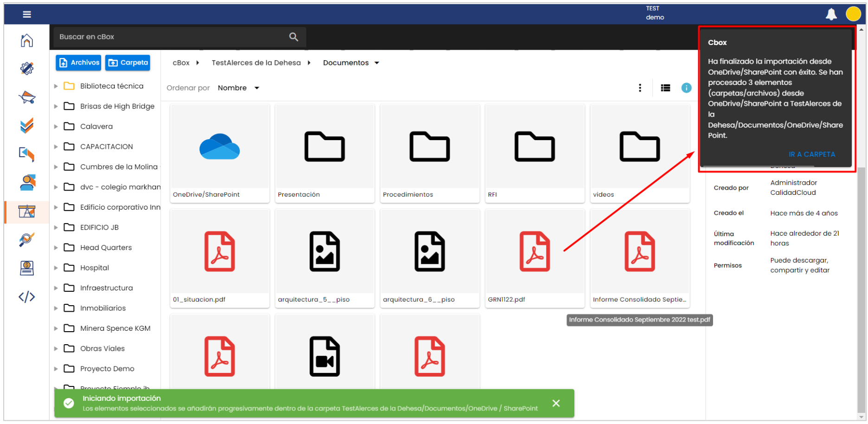Open the code brackets sidebar icon
The width and height of the screenshot is (868, 424).
click(x=27, y=297)
